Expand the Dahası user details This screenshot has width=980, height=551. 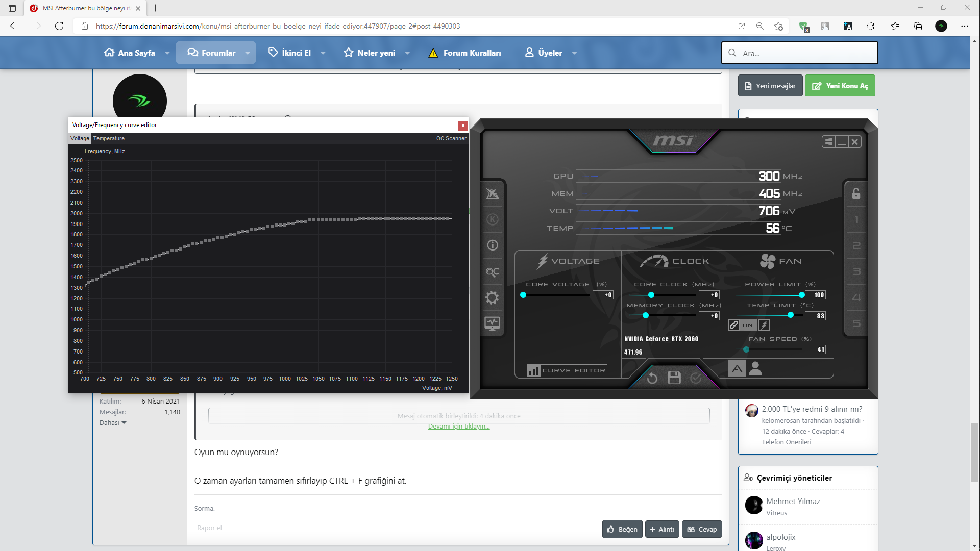pyautogui.click(x=113, y=422)
